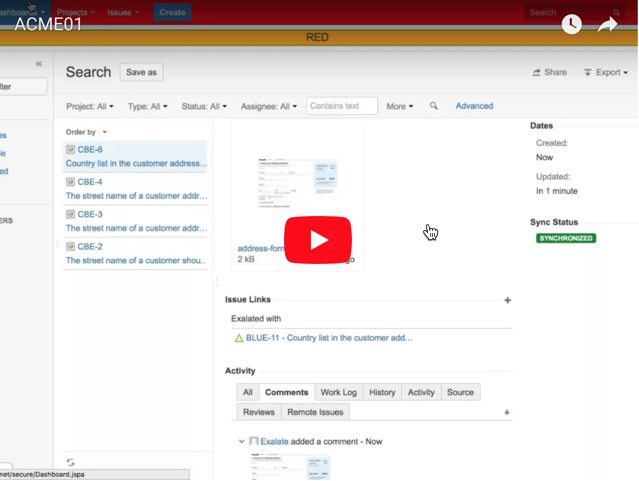This screenshot has height=481, width=639.
Task: Click 'The street name of a customer shou..' summary
Action: pos(135,260)
